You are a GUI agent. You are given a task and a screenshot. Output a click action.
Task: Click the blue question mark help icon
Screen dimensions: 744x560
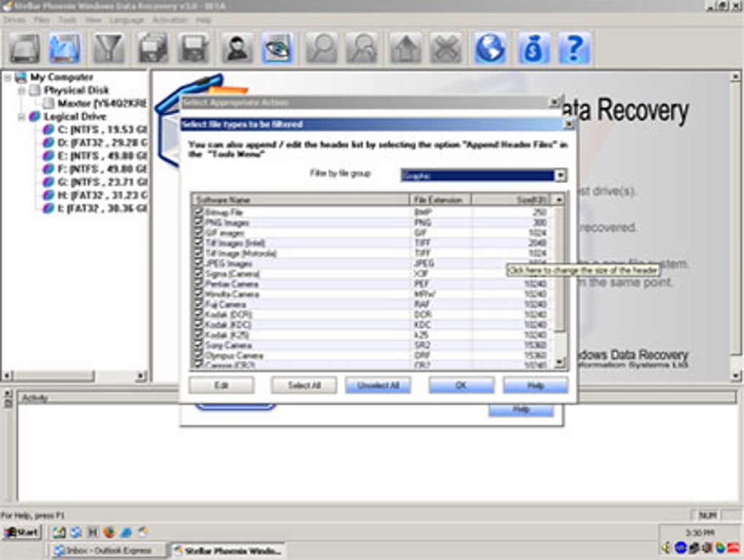pos(574,48)
